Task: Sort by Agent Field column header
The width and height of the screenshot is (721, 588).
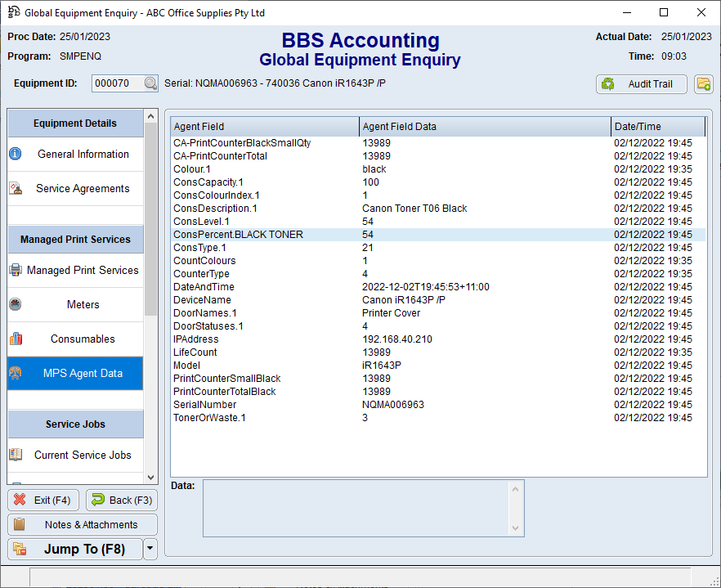Action: click(x=264, y=127)
